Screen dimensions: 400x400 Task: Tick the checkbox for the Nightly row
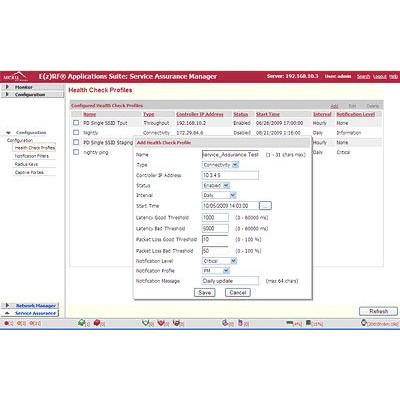(76, 132)
